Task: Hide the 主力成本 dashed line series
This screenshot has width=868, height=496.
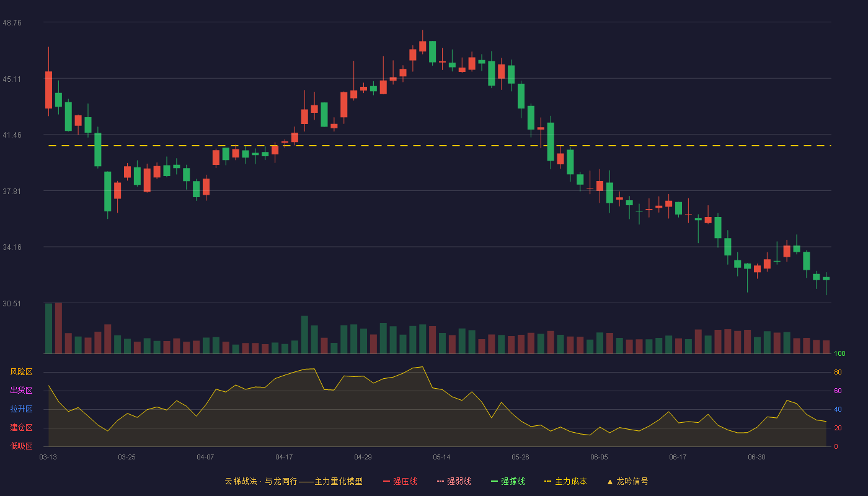Action: click(565, 481)
